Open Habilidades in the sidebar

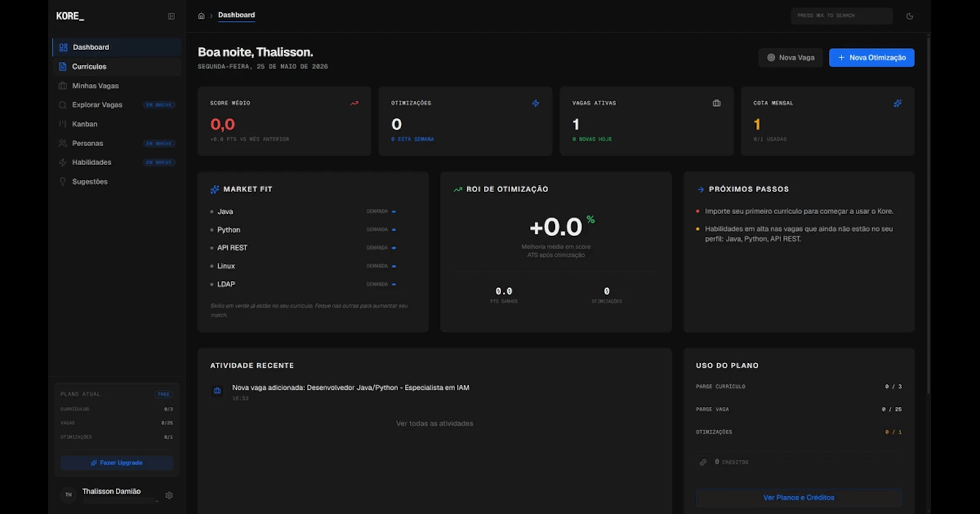click(117, 163)
